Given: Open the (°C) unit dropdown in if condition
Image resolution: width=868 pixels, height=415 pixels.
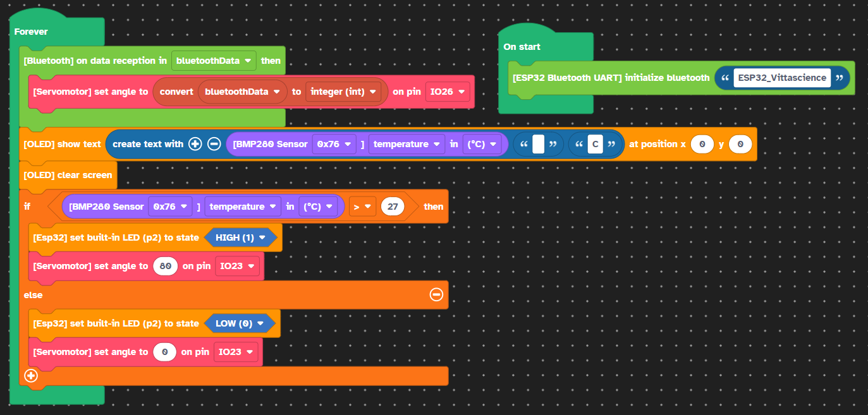Looking at the screenshot, I should pos(318,207).
